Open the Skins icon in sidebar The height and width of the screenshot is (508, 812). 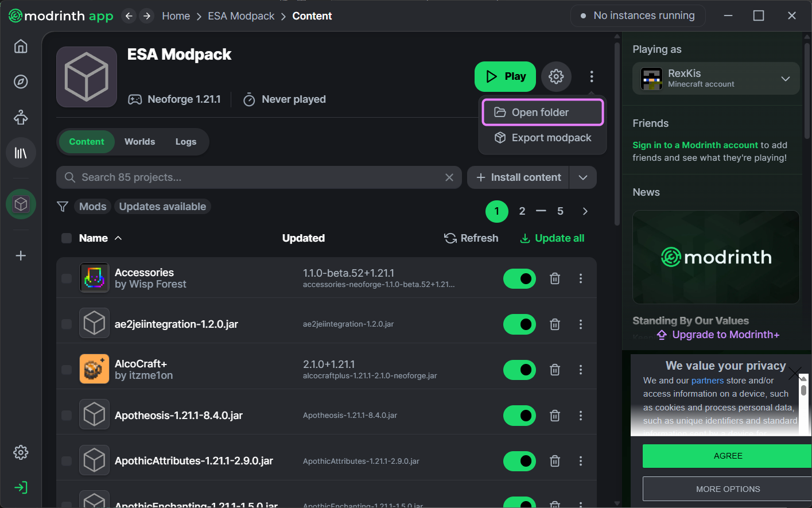point(21,118)
